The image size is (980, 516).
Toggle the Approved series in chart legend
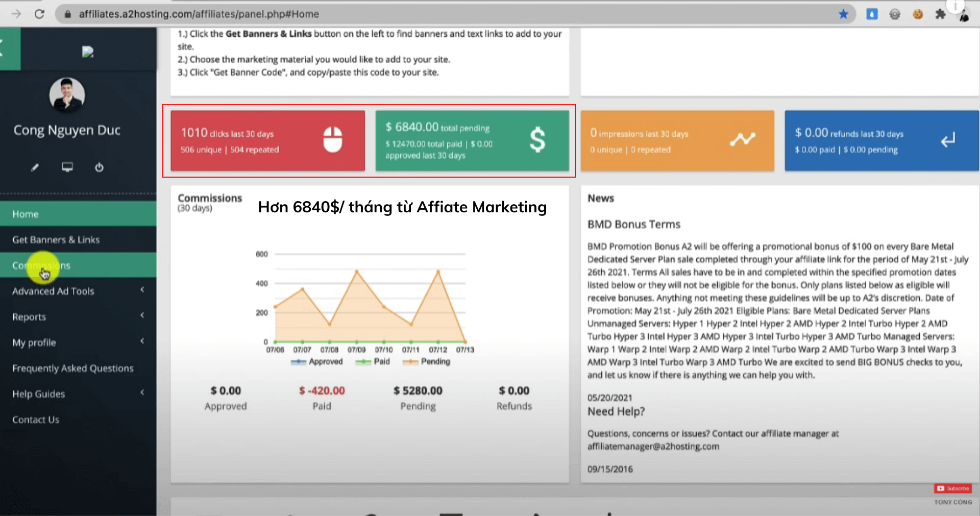point(317,361)
